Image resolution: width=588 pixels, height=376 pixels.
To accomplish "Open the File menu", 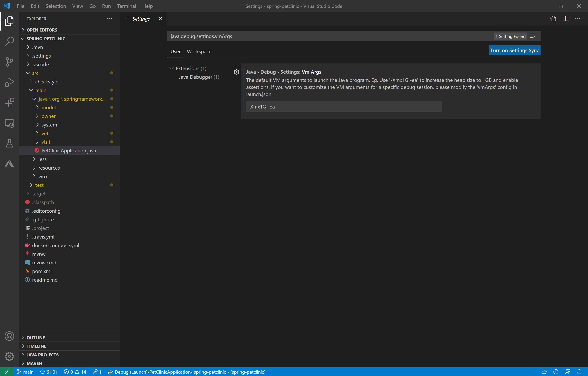I will 21,6.
